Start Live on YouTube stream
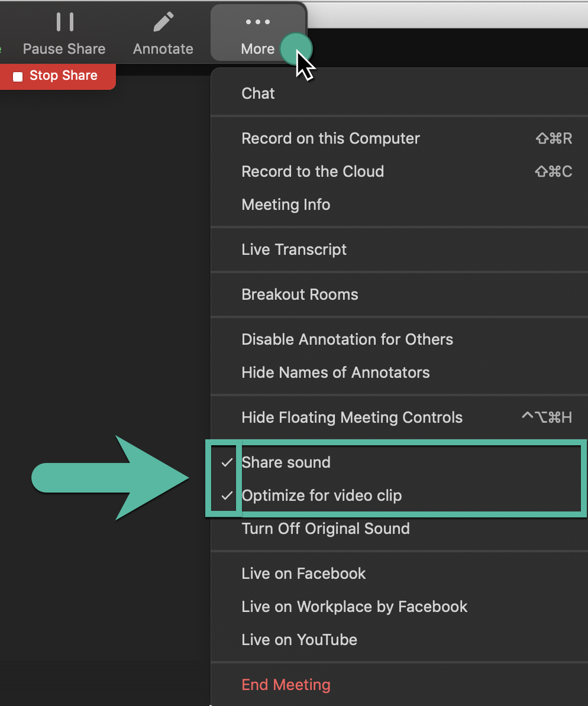 (299, 640)
